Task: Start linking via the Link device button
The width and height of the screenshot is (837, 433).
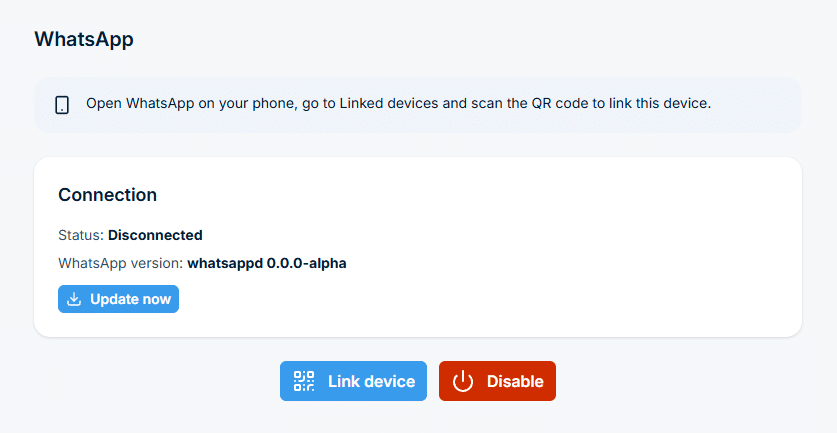Action: point(353,381)
